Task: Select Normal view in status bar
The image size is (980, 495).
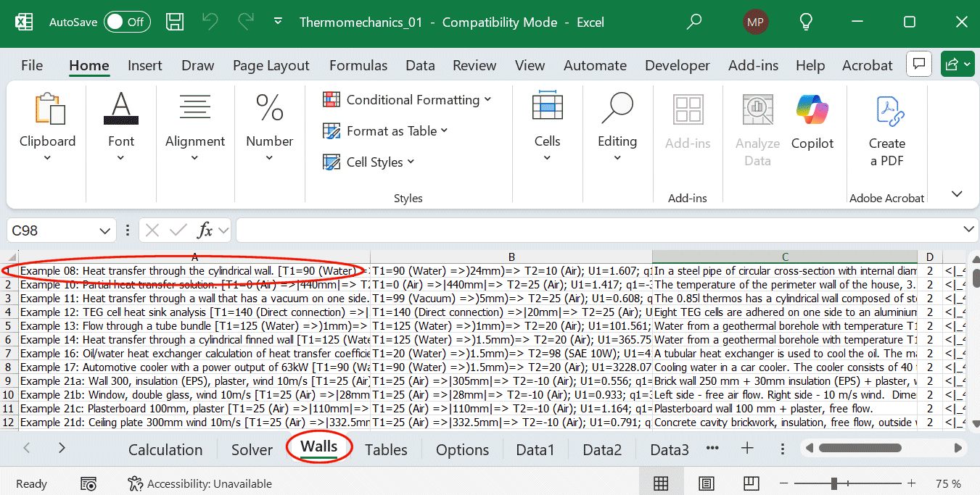Action: coord(661,483)
